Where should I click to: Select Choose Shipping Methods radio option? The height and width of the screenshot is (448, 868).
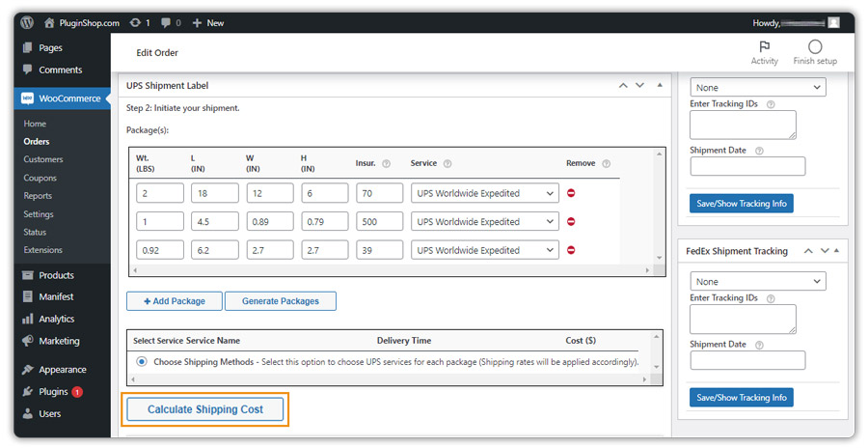tap(142, 361)
